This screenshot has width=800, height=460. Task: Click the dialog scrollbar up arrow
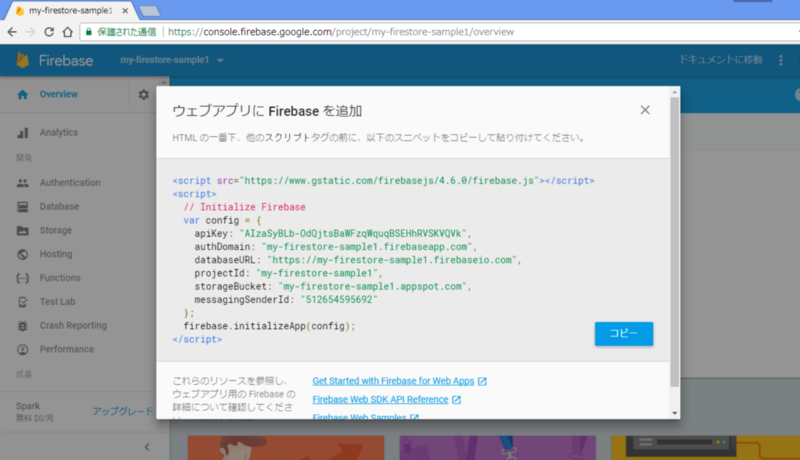675,92
